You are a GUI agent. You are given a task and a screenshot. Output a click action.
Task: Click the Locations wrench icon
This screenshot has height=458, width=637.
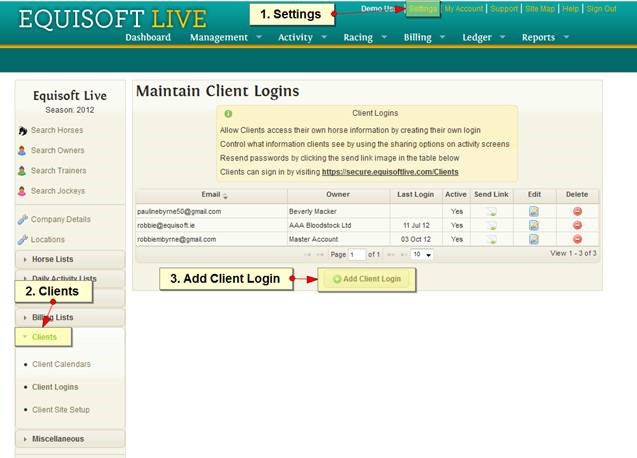[x=22, y=240]
